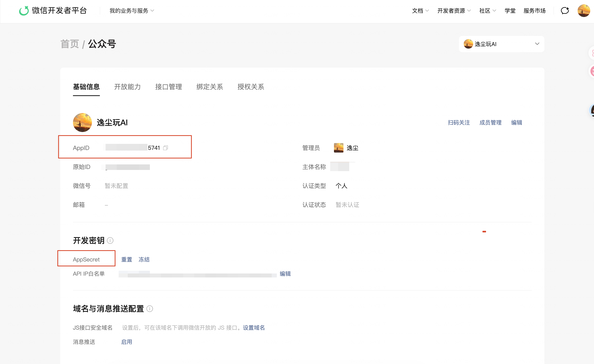
Task: Click 重置 for AppSecret
Action: [127, 259]
